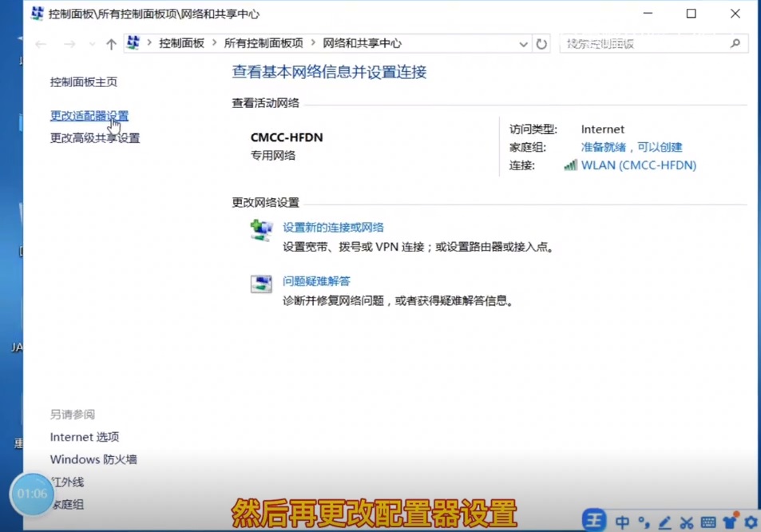Open 更改适配器设置 in the sidebar
761x532 pixels.
pos(89,115)
